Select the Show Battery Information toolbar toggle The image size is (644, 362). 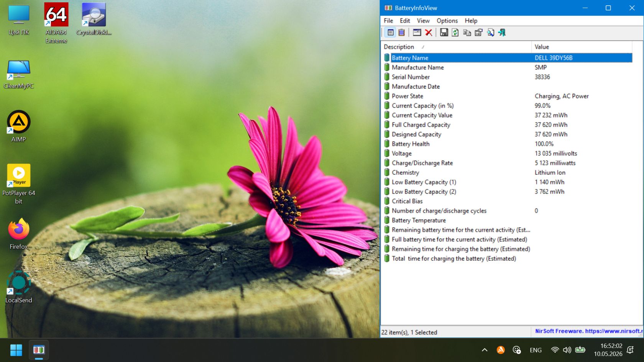390,33
